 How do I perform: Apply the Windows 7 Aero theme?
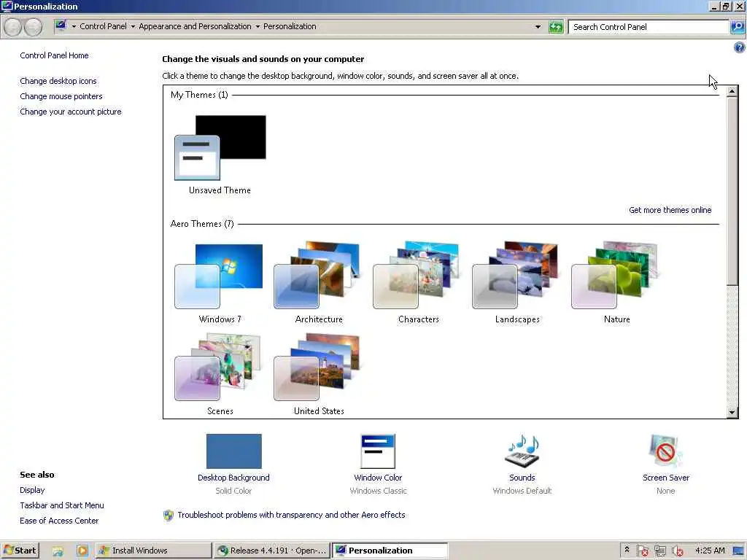pyautogui.click(x=219, y=276)
